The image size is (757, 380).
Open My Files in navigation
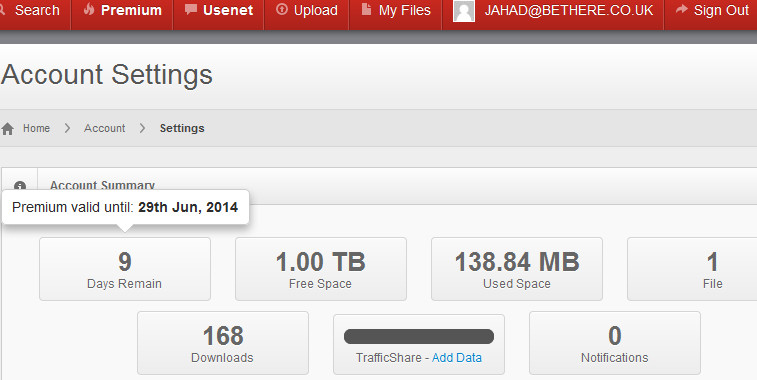click(405, 10)
